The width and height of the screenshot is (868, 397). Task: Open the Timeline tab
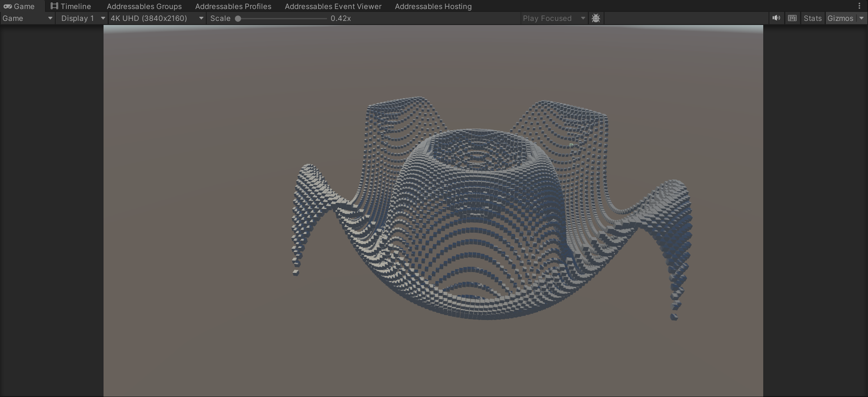tap(71, 6)
